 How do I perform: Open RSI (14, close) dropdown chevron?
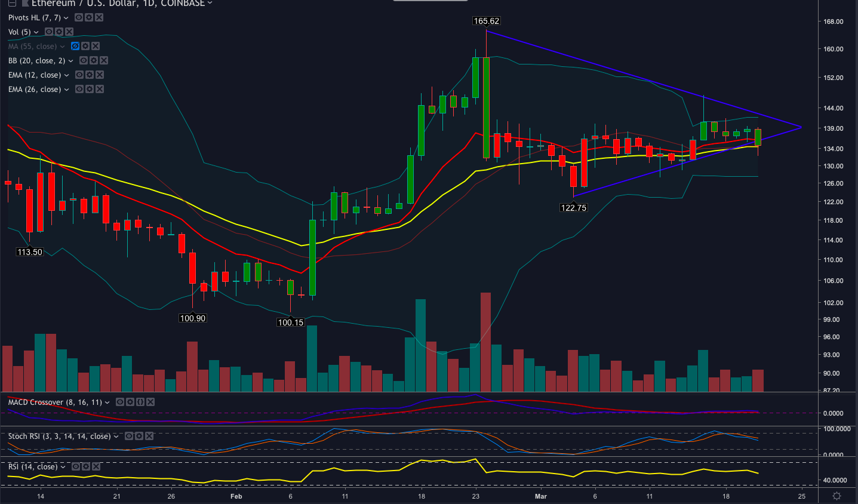tap(63, 467)
